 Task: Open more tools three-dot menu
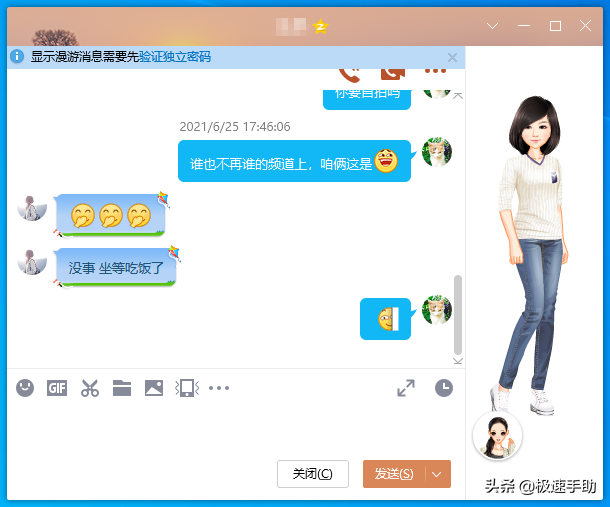[x=219, y=388]
